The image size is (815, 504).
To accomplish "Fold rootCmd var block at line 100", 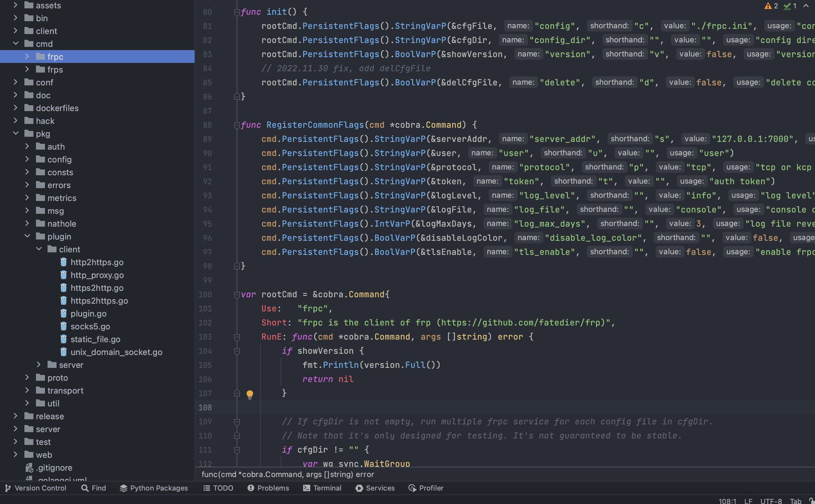I will point(237,295).
